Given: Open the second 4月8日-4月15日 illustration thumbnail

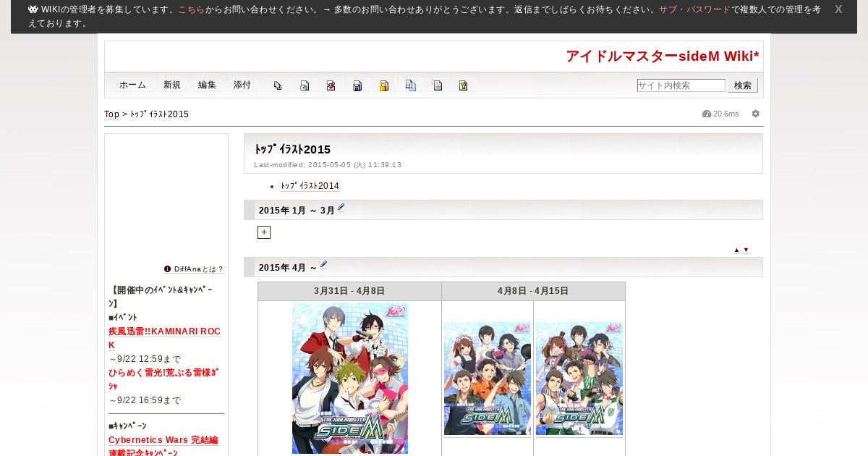Looking at the screenshot, I should click(579, 379).
